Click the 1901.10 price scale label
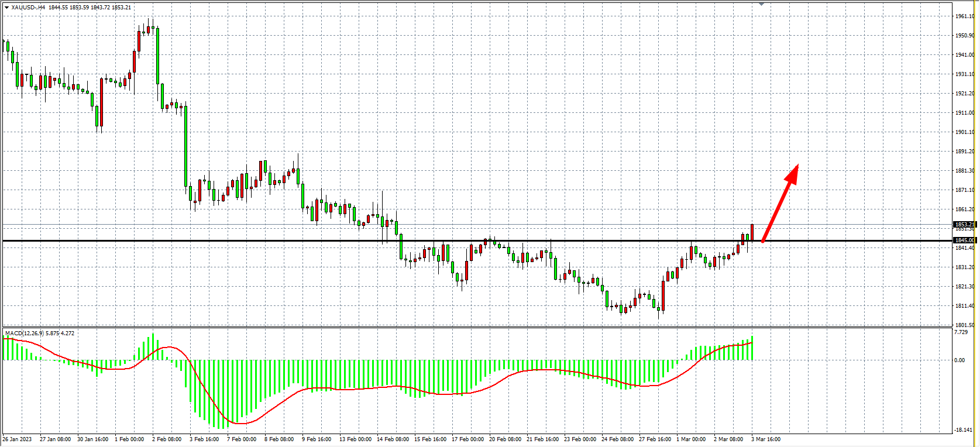This screenshot has height=447, width=980. pyautogui.click(x=964, y=132)
